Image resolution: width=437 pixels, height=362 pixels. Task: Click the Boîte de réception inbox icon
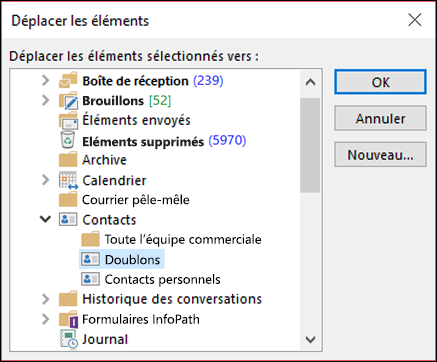coord(68,80)
